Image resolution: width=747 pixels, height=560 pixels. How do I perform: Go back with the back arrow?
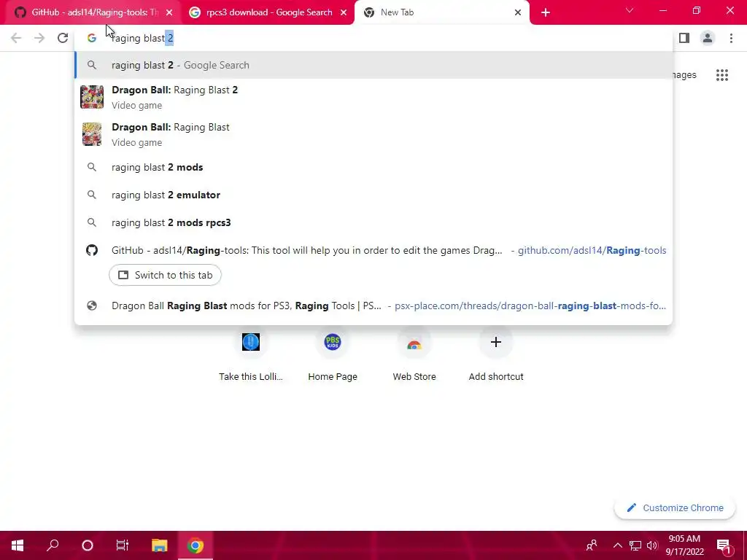(x=16, y=38)
